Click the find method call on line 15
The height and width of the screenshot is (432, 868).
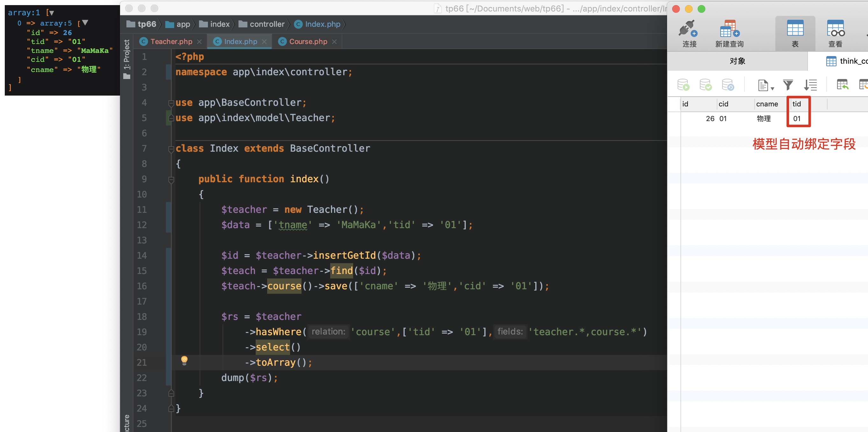342,270
